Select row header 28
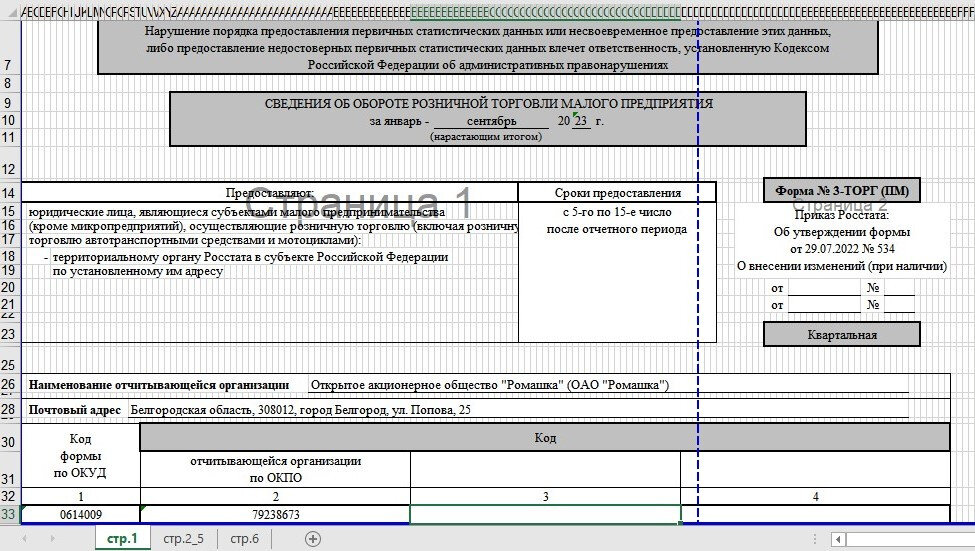The image size is (975, 551). (8, 409)
